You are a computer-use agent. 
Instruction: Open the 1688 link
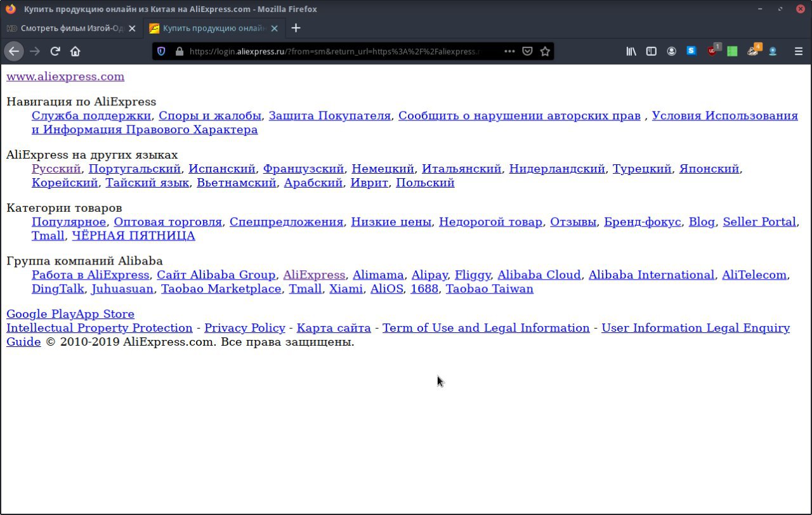[424, 289]
